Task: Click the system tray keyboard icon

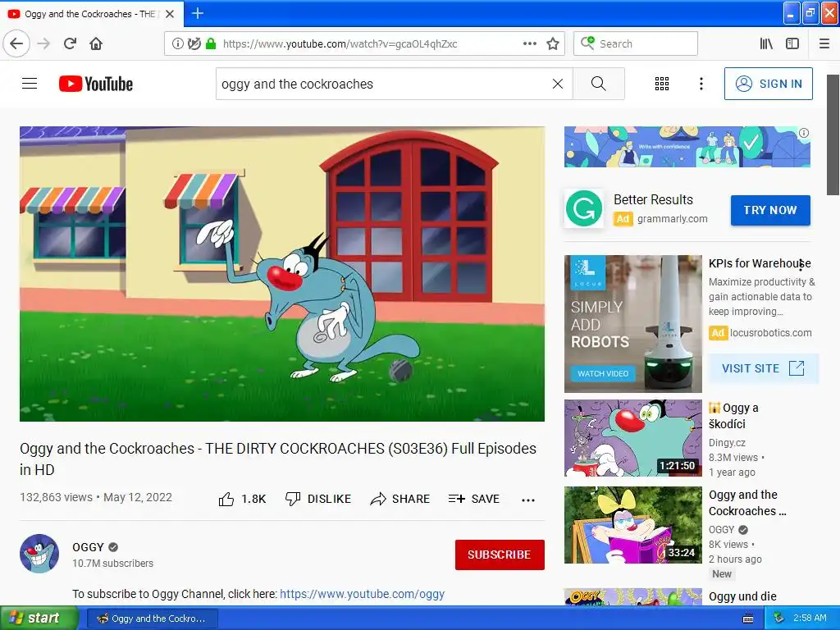Action: (748, 619)
